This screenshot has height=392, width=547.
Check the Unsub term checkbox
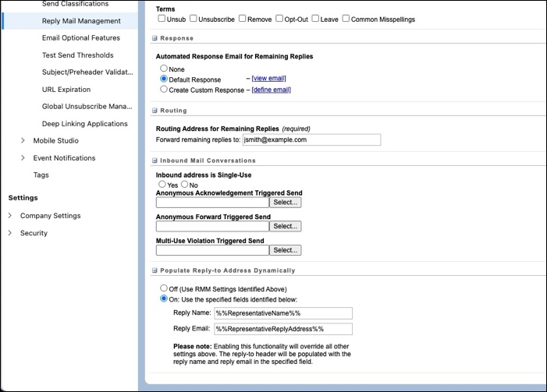[162, 19]
